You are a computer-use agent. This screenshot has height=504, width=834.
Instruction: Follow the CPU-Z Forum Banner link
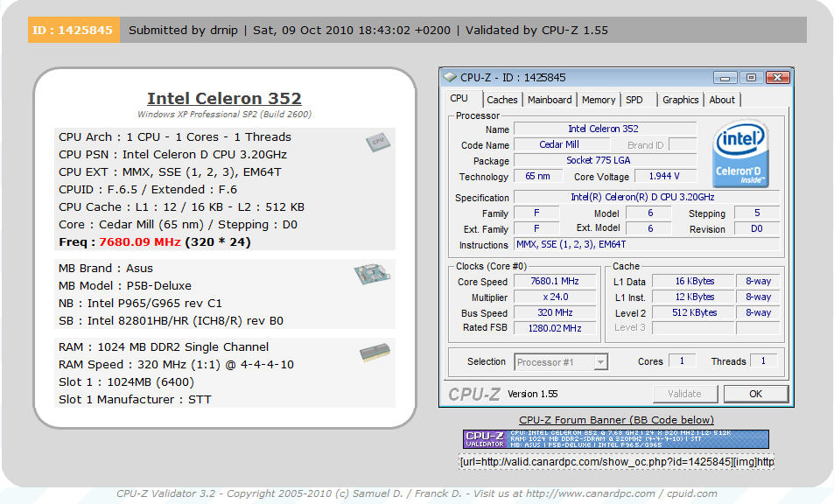[x=616, y=420]
